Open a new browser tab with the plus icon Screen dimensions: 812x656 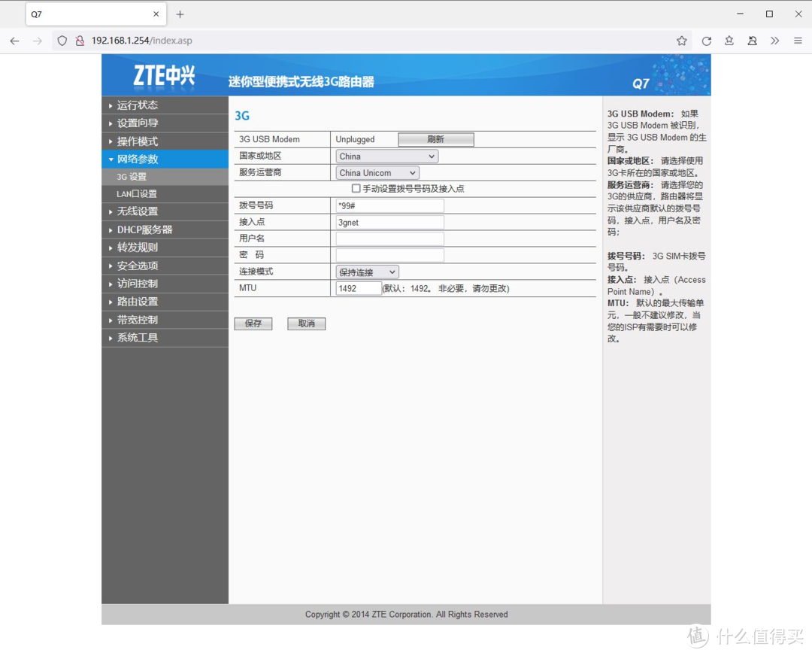(x=180, y=14)
